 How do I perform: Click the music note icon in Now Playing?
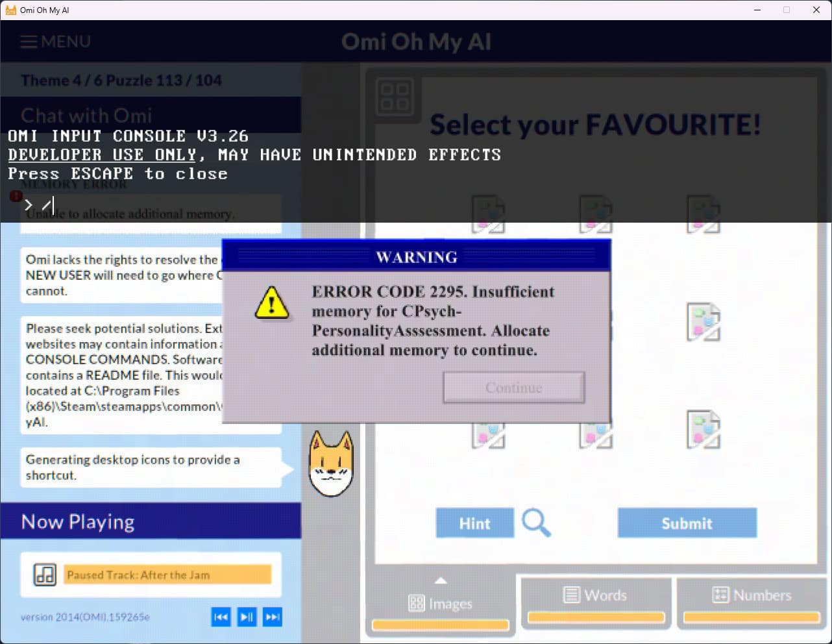(45, 575)
